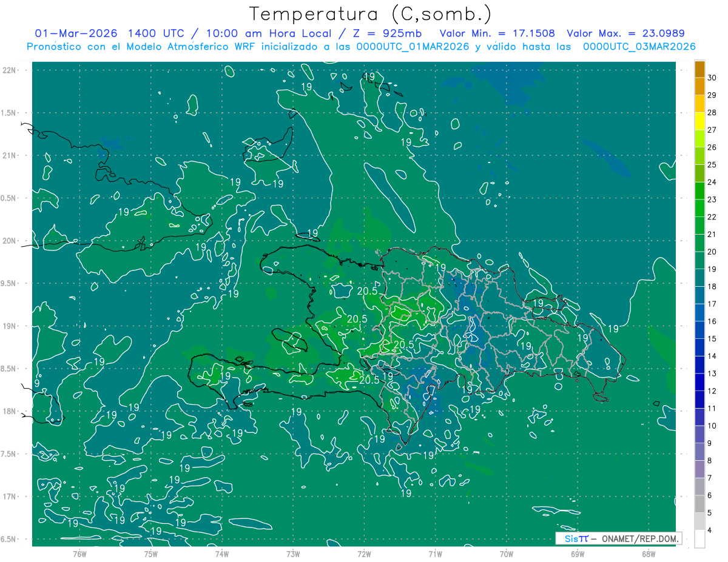Click the 21N latitude axis label
728x562 pixels.
coord(8,155)
